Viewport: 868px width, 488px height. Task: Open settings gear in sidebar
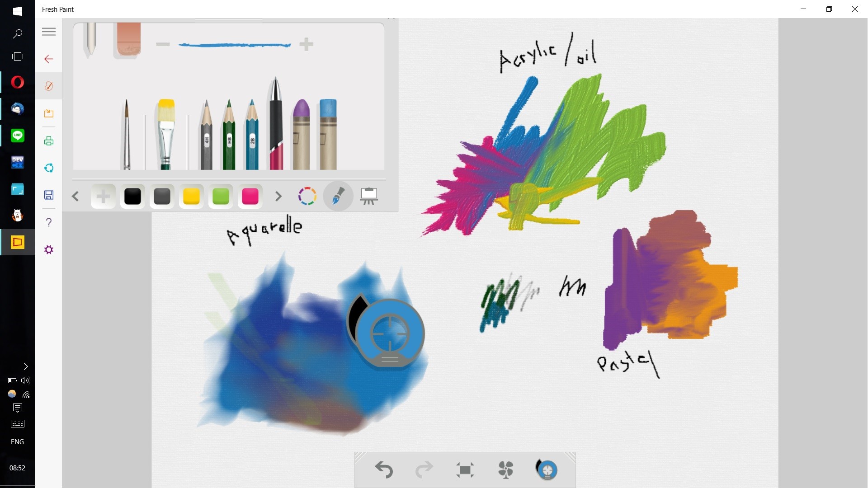pos(49,250)
